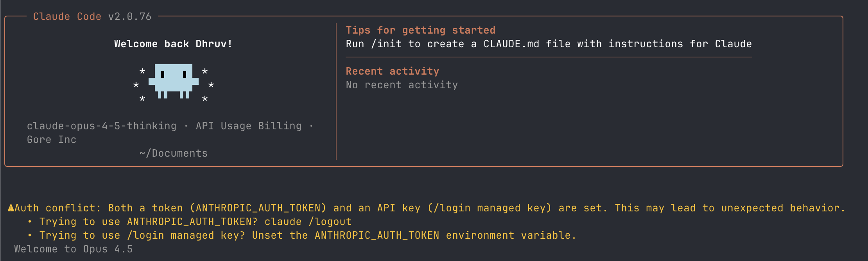Click the Tips for getting started heading
Viewport: 868px width, 261px height.
(x=420, y=30)
